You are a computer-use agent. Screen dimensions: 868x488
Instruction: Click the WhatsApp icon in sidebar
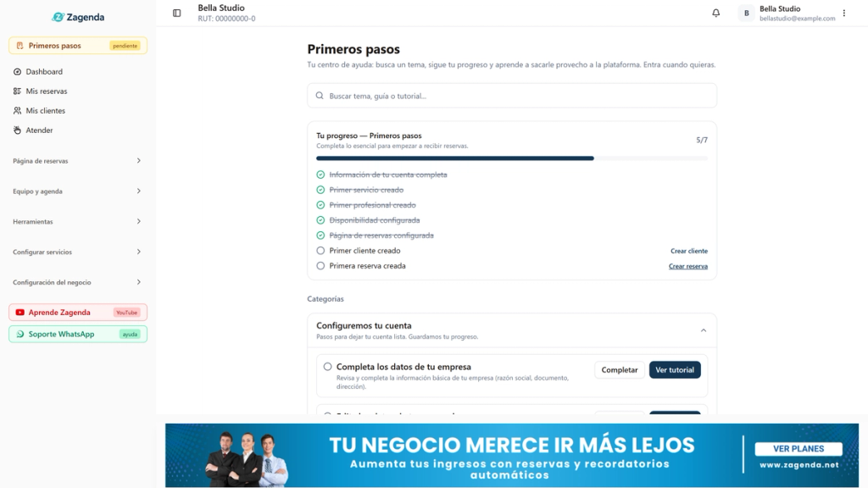20,334
